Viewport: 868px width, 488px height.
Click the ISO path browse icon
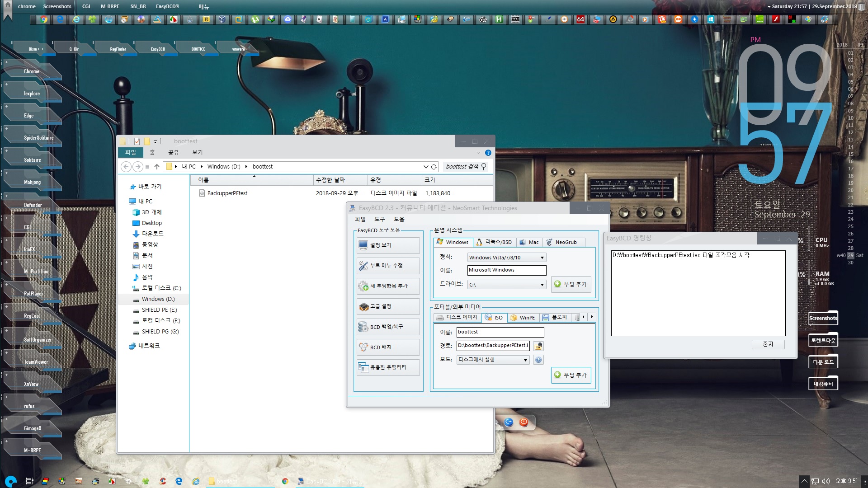coord(538,346)
